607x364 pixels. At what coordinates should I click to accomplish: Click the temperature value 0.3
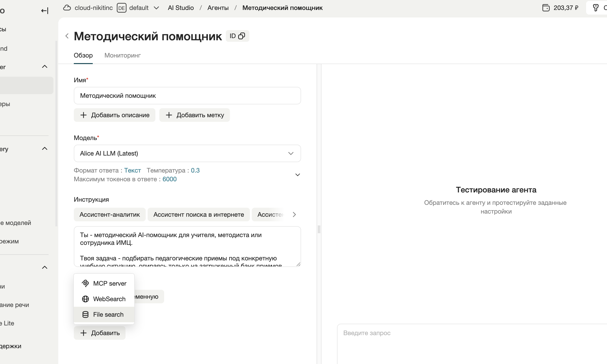195,170
